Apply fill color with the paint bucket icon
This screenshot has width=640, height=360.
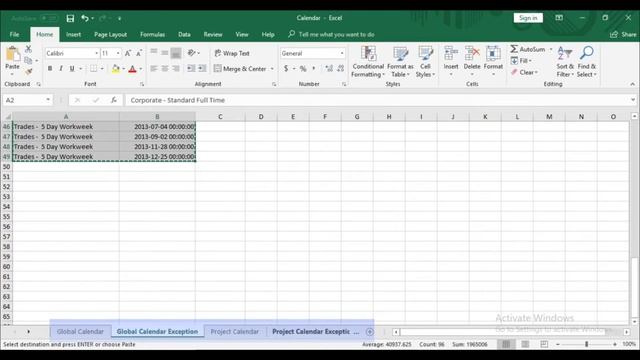(x=116, y=69)
